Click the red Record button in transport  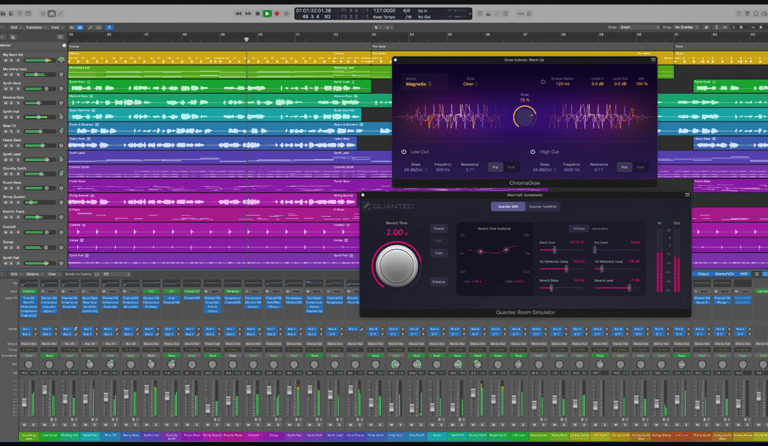click(277, 13)
